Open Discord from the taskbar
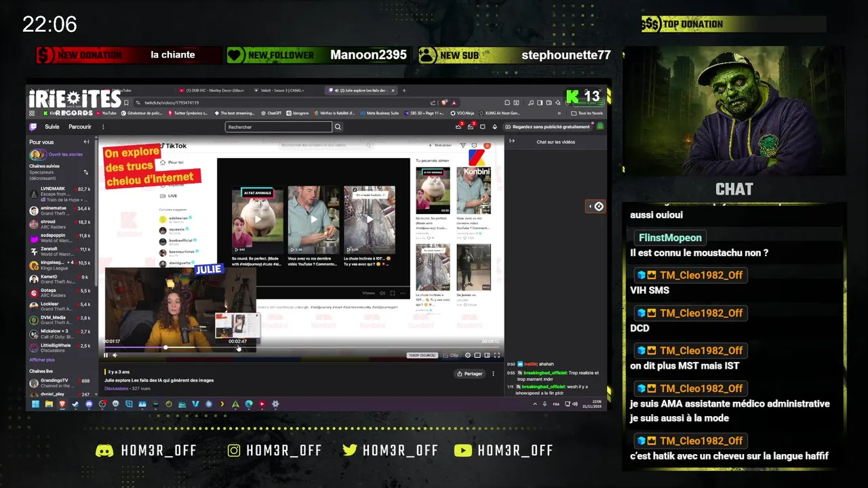Image resolution: width=868 pixels, height=488 pixels. pos(89,404)
